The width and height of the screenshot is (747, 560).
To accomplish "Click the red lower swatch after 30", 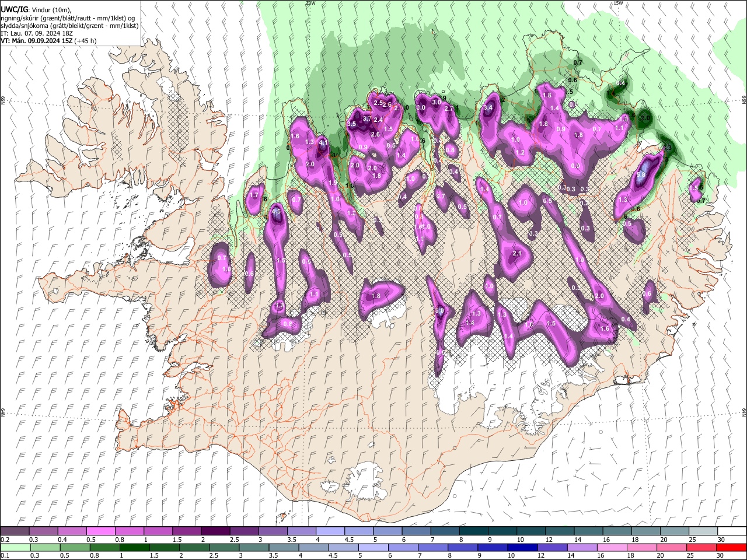I will tap(731, 547).
